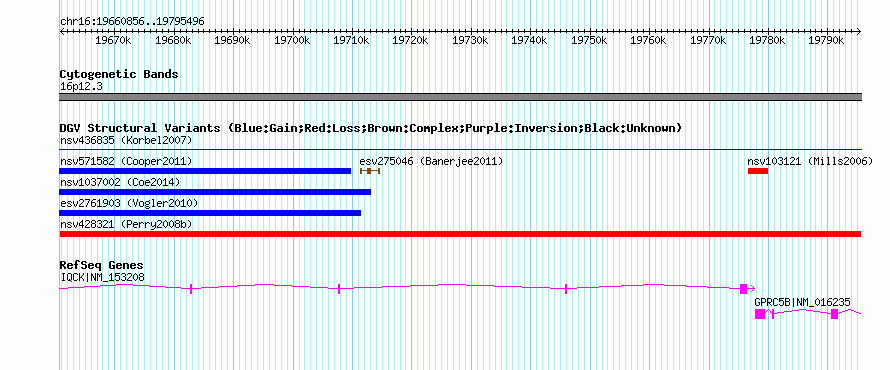Screen dimensions: 890x370
Task: Click the GPRC5B|NM_016235 gene label
Action: click(x=803, y=303)
